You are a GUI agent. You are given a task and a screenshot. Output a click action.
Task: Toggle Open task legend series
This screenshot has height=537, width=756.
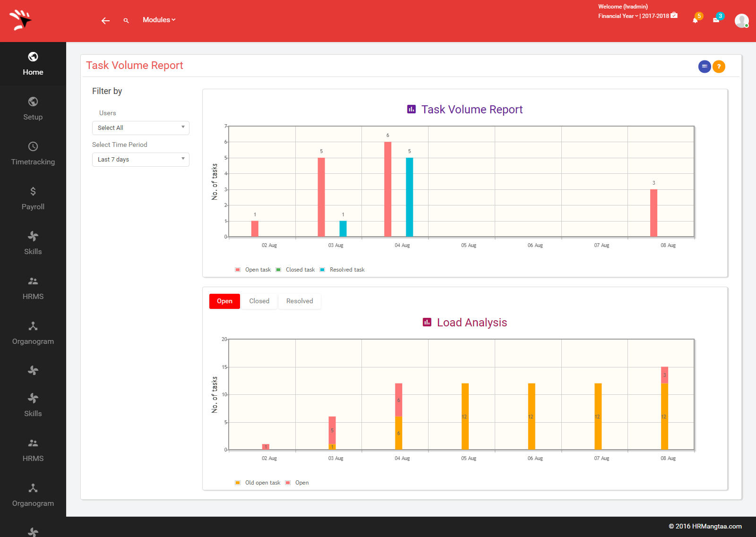(x=253, y=270)
